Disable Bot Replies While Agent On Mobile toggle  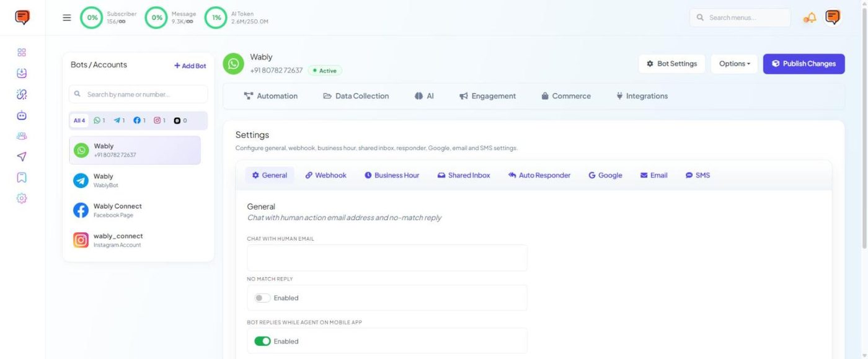click(x=262, y=341)
